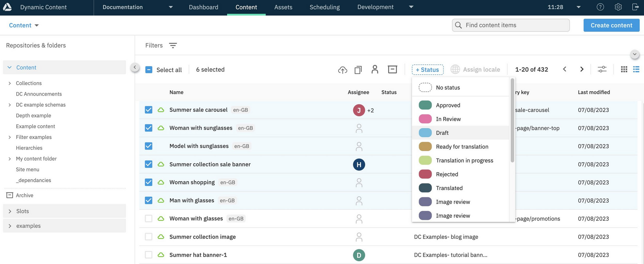Click the search magnifier icon
644x264 pixels.
[458, 25]
